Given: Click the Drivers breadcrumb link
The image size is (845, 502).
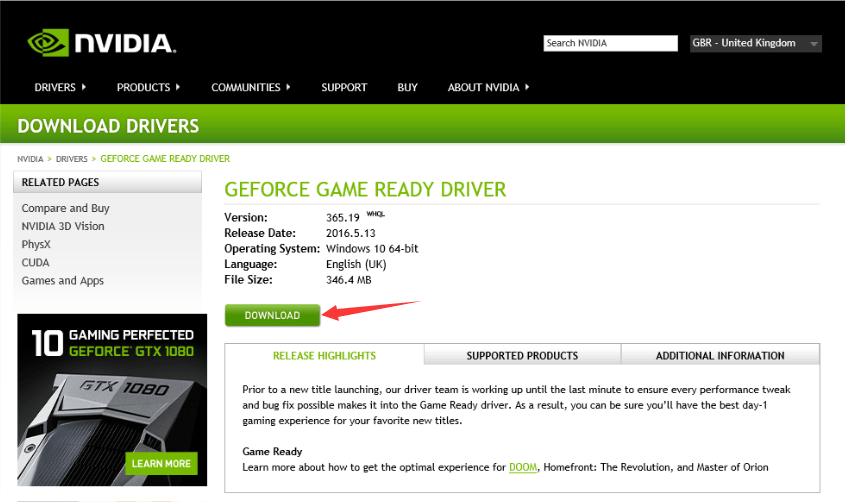Looking at the screenshot, I should pyautogui.click(x=71, y=159).
